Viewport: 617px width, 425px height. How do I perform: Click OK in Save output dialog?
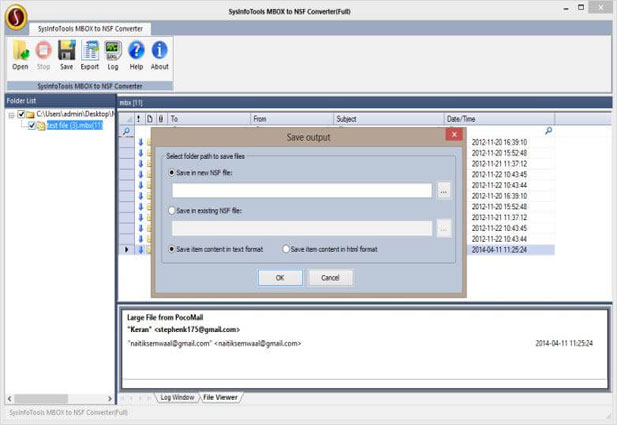tap(280, 278)
